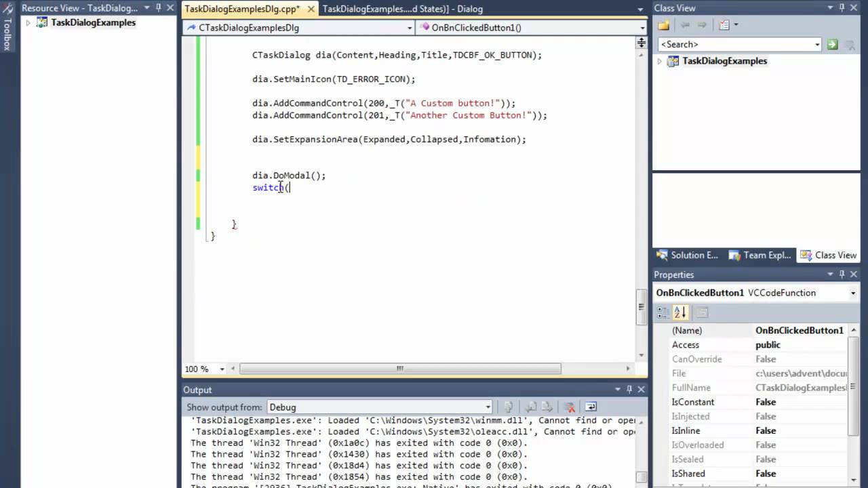Close the Properties panel

(x=854, y=274)
